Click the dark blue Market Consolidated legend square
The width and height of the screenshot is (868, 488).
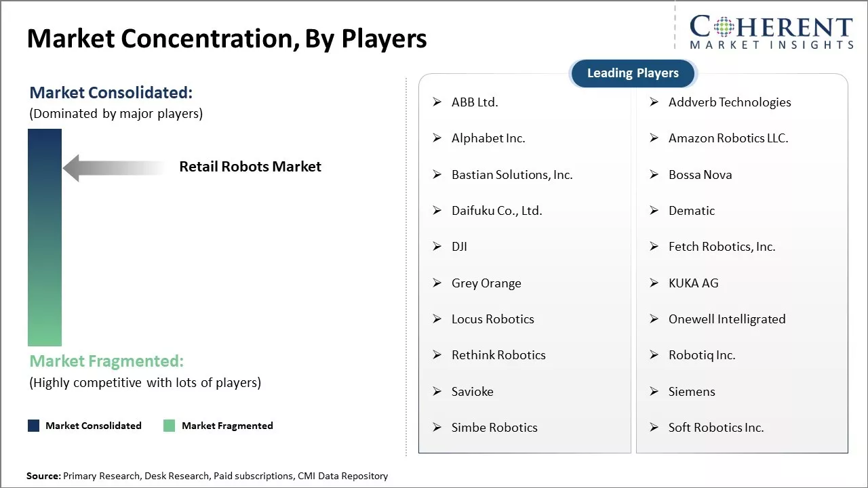click(33, 426)
